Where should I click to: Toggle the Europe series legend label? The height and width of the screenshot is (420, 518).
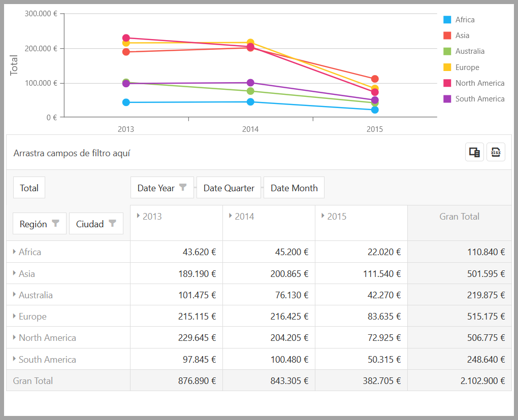467,67
